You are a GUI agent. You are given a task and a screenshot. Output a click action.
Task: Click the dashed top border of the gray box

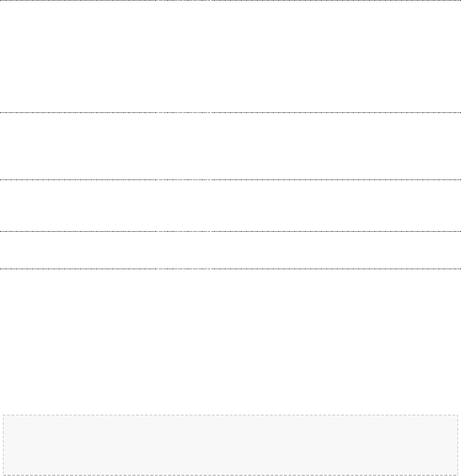pos(230,415)
